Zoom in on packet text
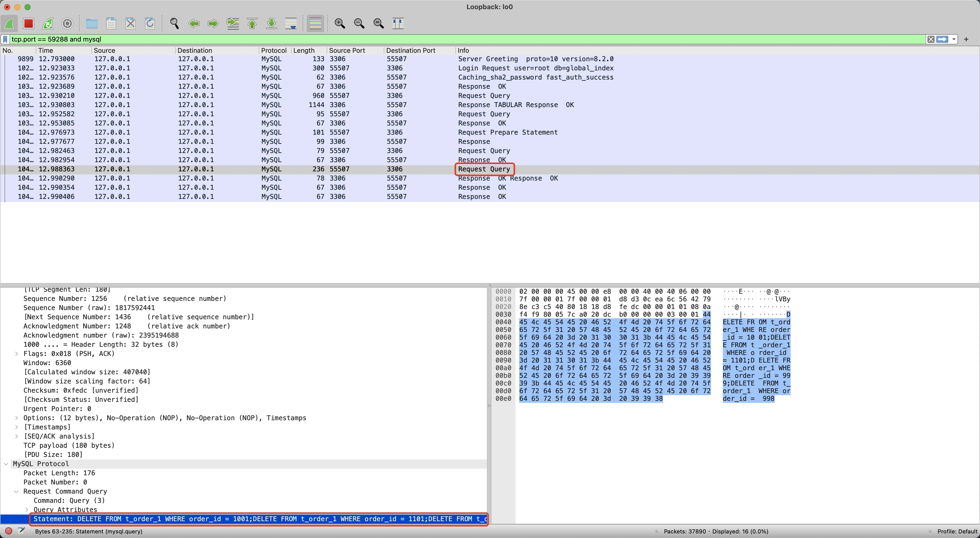Viewport: 980px width, 538px height. click(340, 23)
